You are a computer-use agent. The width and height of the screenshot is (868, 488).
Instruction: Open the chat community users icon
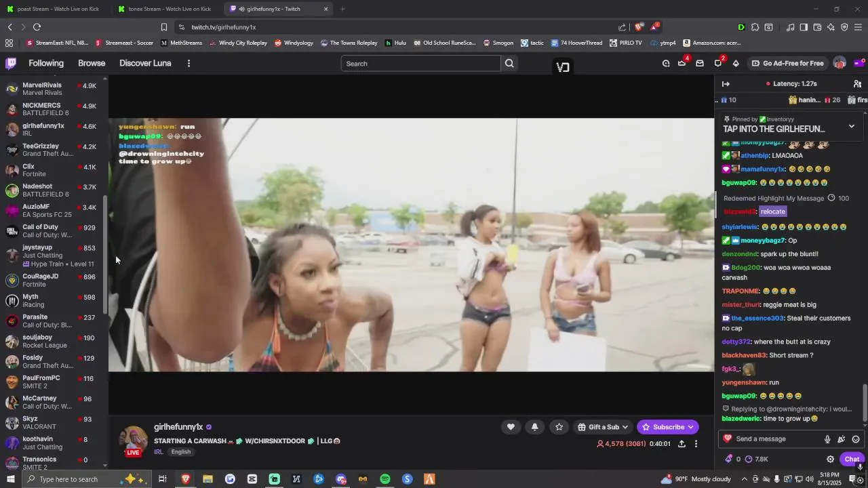tap(857, 84)
